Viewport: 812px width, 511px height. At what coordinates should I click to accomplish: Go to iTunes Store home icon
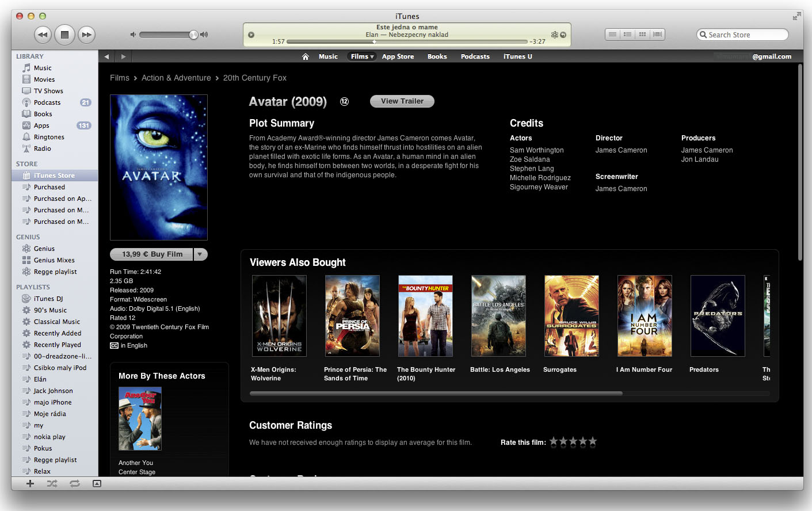[x=306, y=56]
